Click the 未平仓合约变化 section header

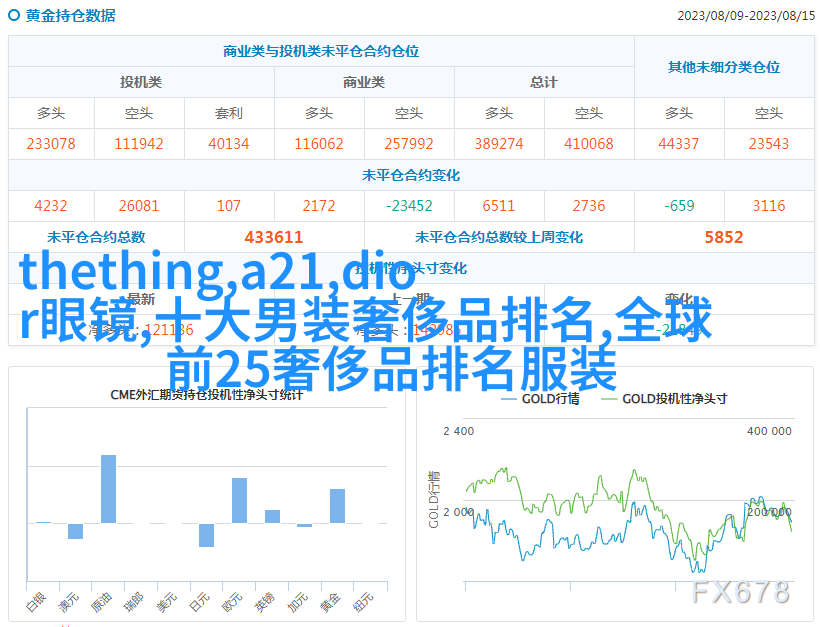pos(411,175)
